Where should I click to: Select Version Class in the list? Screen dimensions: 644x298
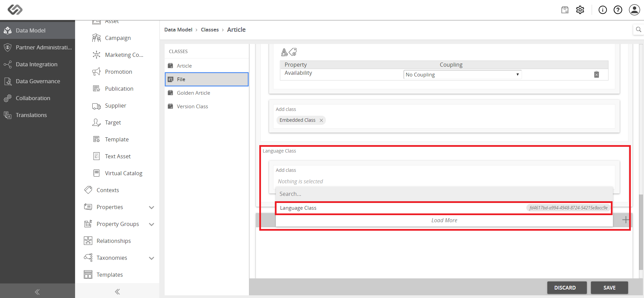point(207,106)
